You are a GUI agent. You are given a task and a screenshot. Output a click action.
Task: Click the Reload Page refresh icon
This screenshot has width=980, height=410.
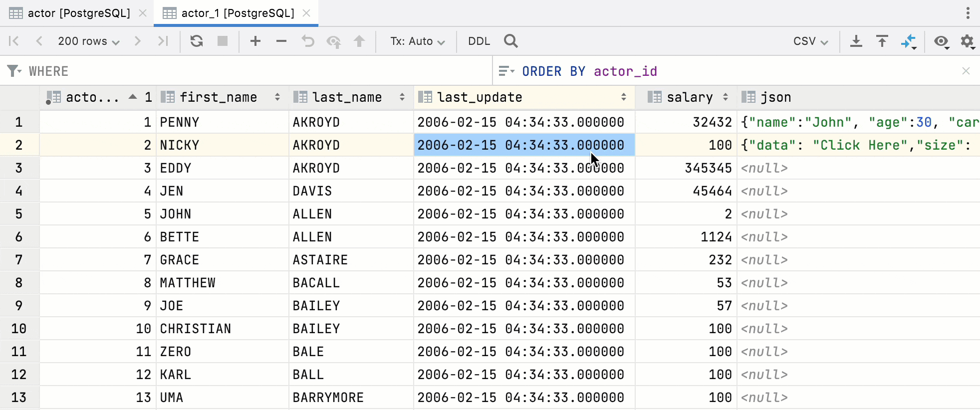[197, 41]
